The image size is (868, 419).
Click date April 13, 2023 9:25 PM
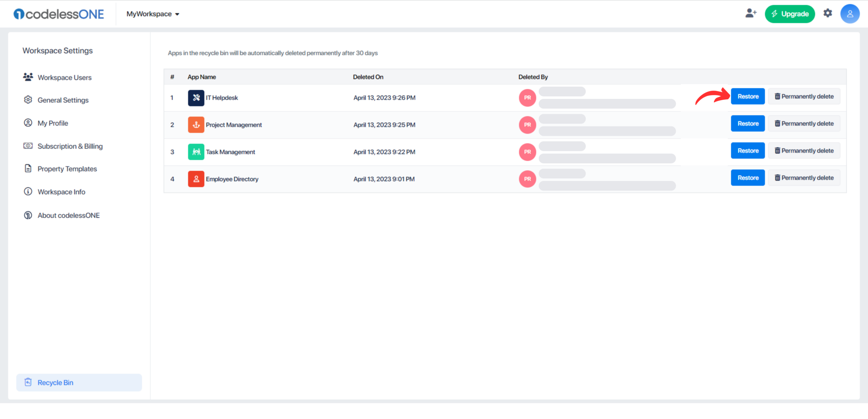384,125
